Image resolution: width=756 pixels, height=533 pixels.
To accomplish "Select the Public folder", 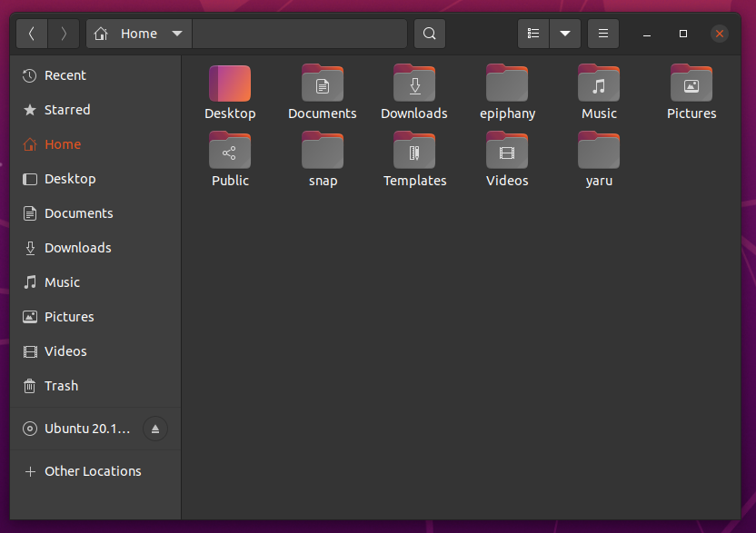I will [230, 160].
